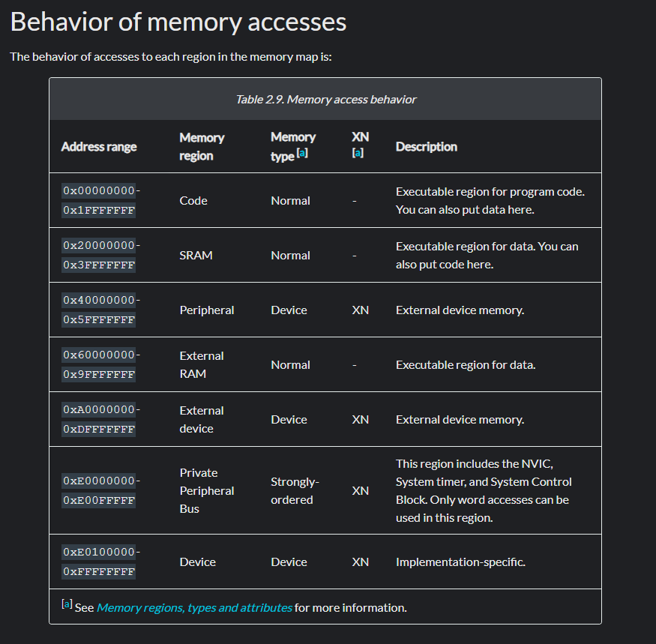The width and height of the screenshot is (656, 644).
Task: Click the 0xFFFFFFFF end address
Action: [x=99, y=572]
